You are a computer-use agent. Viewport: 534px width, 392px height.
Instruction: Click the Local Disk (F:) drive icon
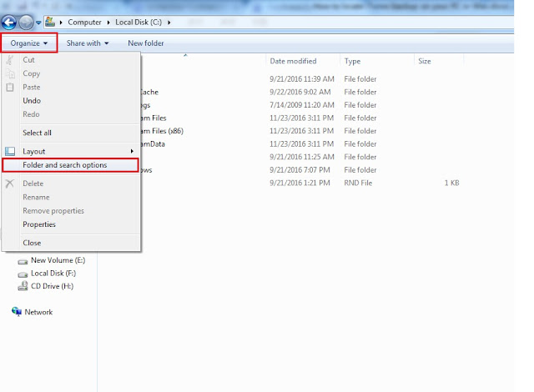[x=23, y=274]
